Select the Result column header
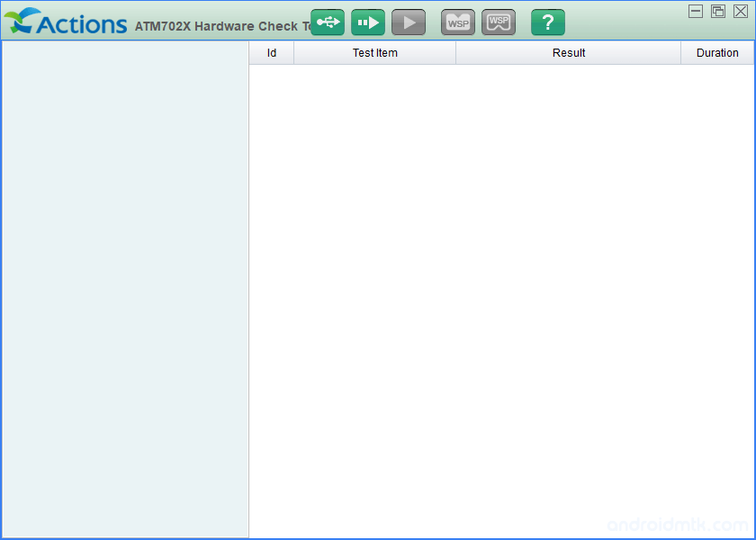The image size is (756, 540). (568, 53)
